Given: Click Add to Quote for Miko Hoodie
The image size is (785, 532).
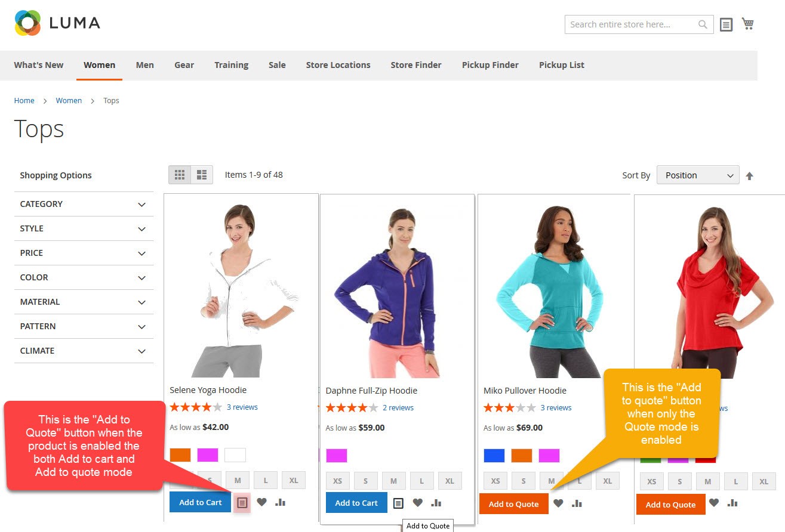Looking at the screenshot, I should pos(513,504).
